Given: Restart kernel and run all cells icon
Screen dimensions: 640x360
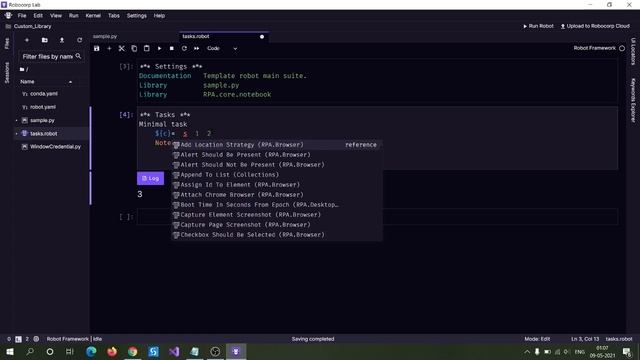Looking at the screenshot, I should [x=196, y=48].
